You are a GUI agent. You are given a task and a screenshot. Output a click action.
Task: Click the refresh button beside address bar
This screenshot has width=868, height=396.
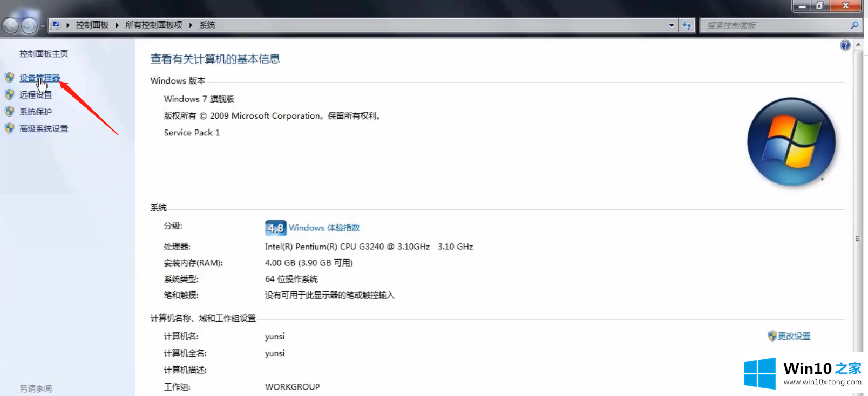point(687,25)
